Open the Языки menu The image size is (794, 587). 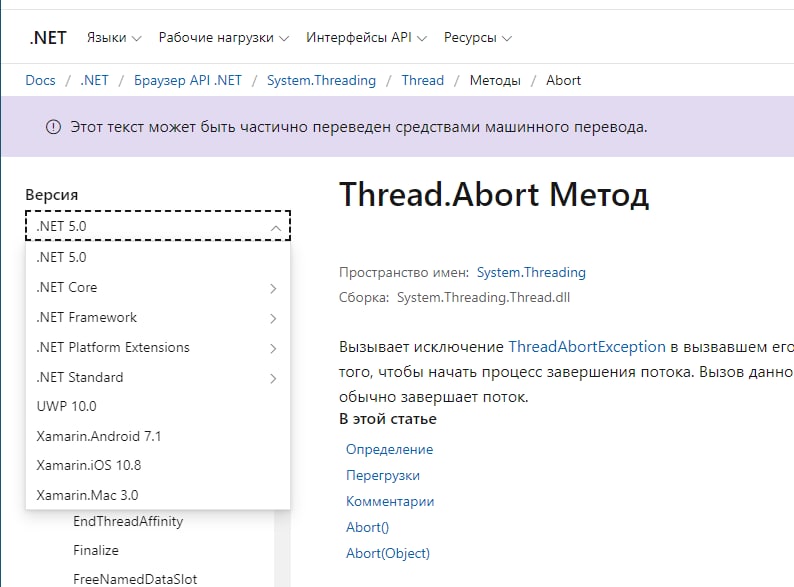pyautogui.click(x=114, y=37)
